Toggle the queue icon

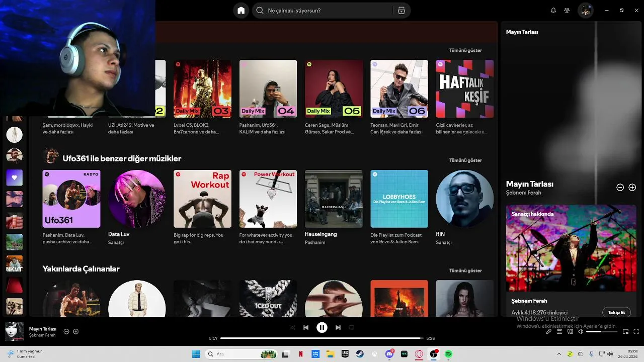point(559,332)
